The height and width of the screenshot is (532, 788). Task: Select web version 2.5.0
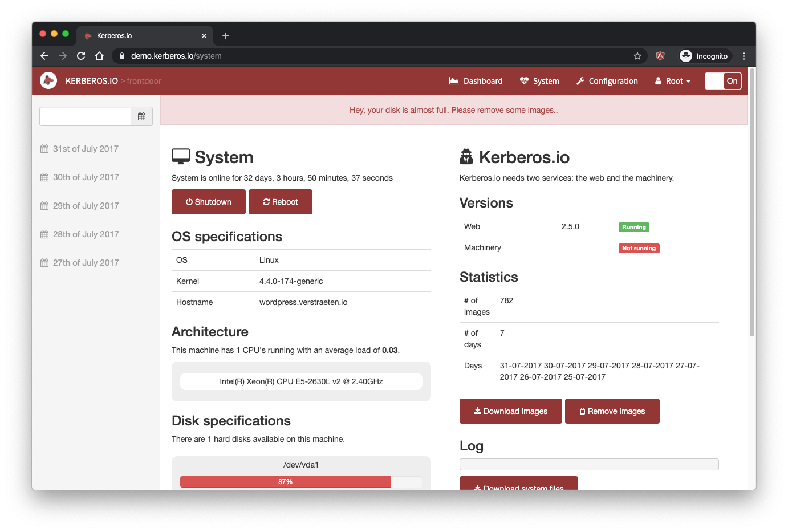570,226
